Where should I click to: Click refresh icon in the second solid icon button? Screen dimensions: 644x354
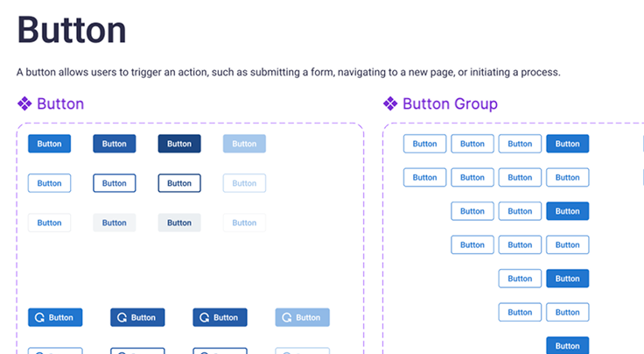[x=122, y=317]
